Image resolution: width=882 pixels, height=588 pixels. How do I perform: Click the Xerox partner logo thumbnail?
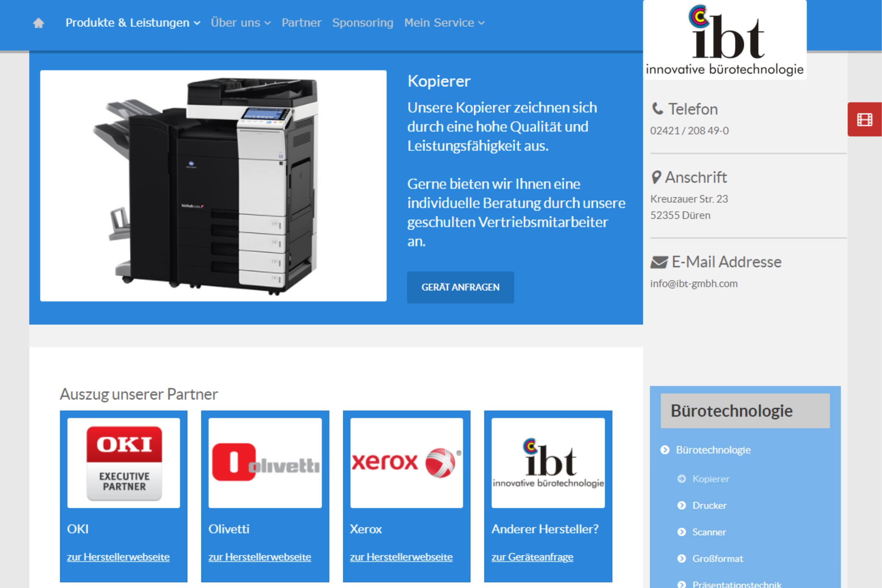click(406, 463)
